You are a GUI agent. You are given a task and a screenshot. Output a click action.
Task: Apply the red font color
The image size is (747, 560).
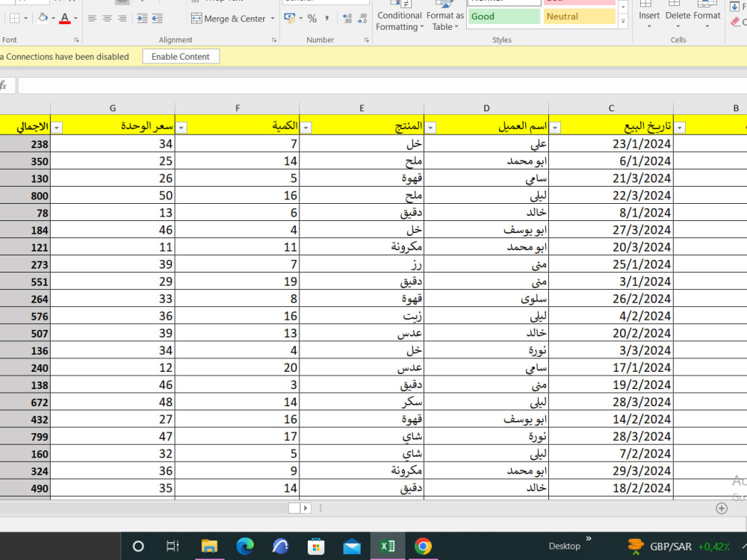[x=65, y=18]
